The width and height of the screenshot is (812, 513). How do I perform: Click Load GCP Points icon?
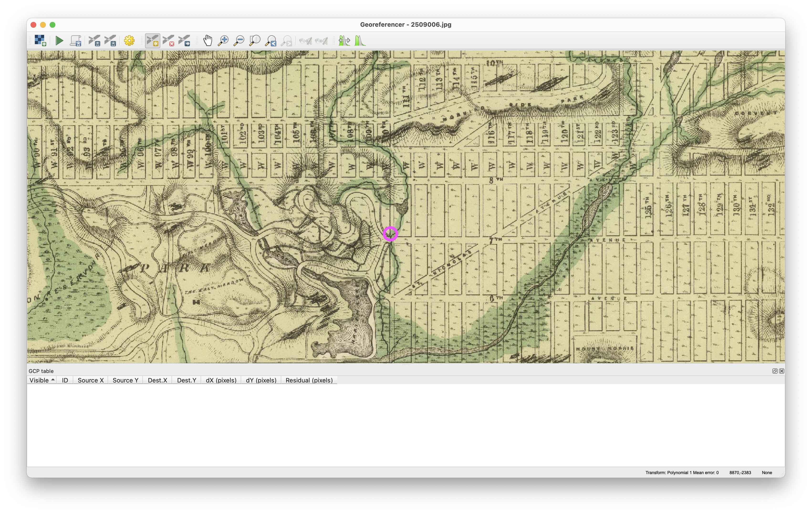point(94,41)
